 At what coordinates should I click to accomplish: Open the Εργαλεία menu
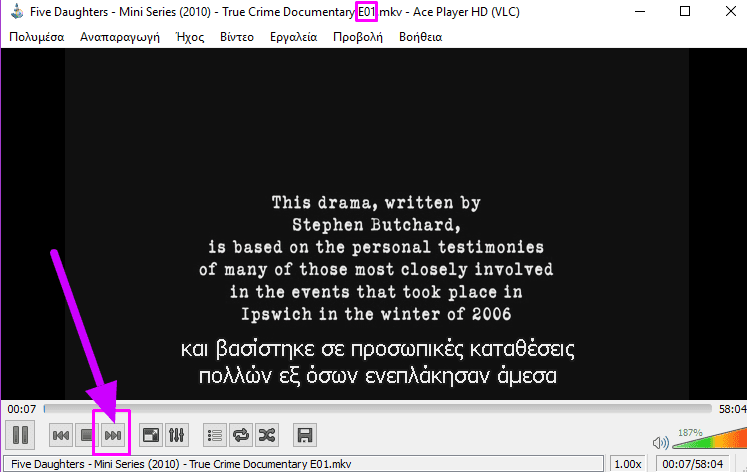[x=293, y=37]
